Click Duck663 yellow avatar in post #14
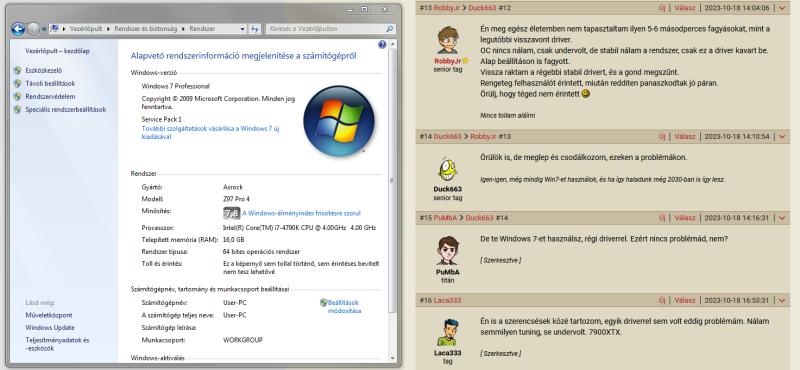Image resolution: width=800 pixels, height=370 pixels. click(x=447, y=170)
